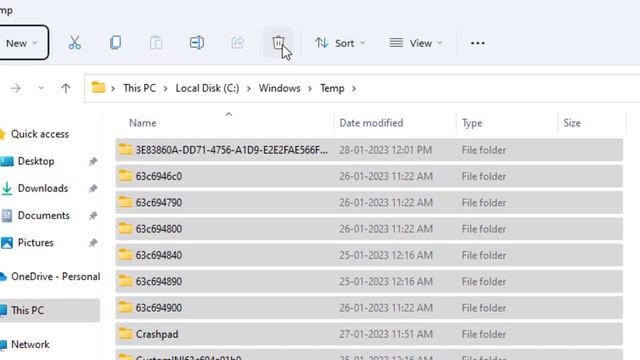This screenshot has width=640, height=360.
Task: Click folder icon of 63c694840 row
Action: coord(125,254)
